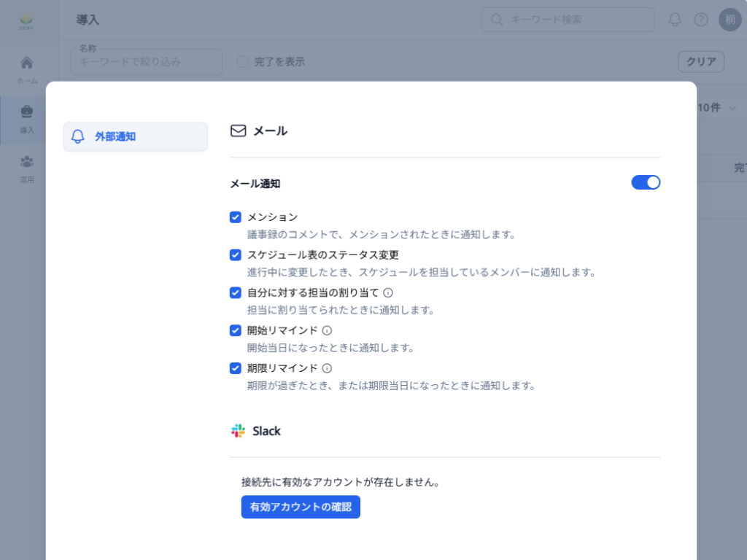Open the user avatar 桐 menu
747x560 pixels.
729,20
